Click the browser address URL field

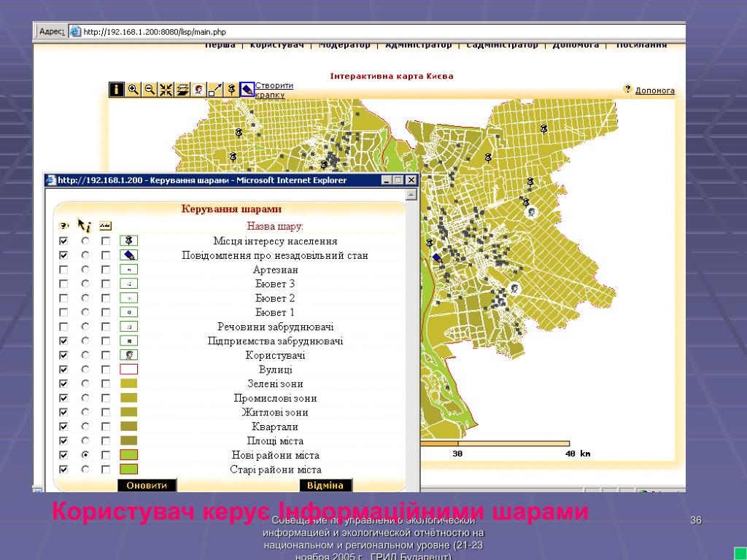[376, 32]
